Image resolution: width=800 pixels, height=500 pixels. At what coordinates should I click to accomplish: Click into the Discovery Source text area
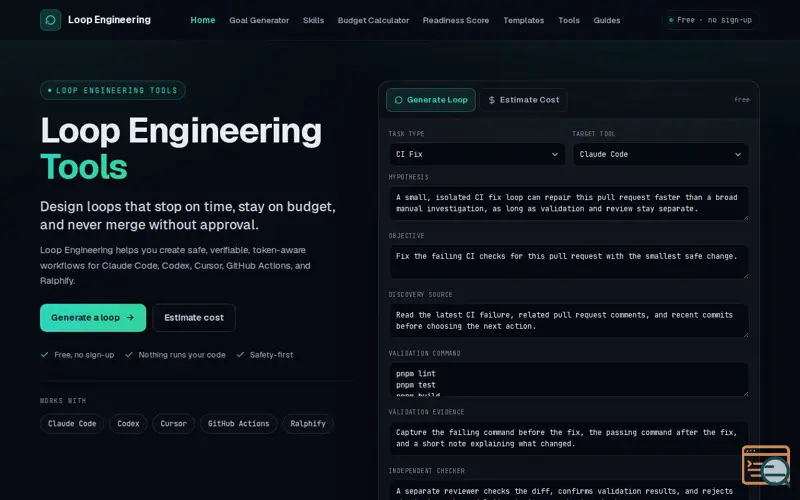(569, 320)
